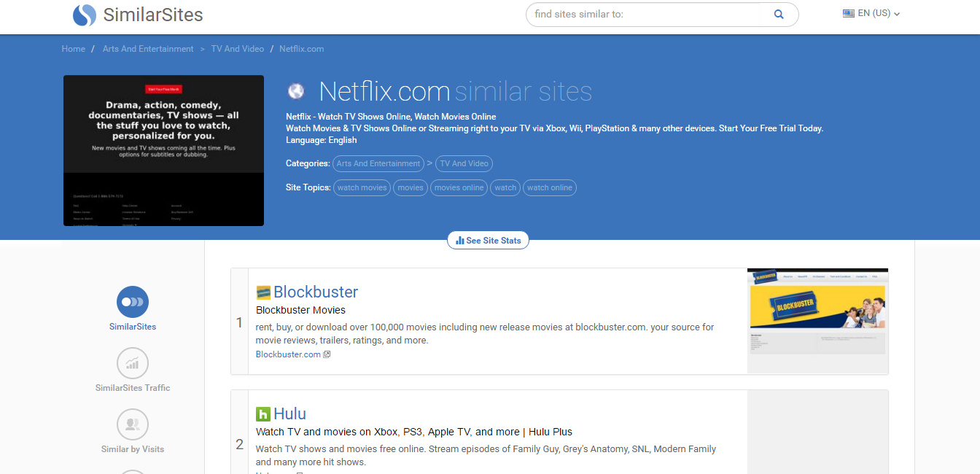Click the rank number 2 beside Hulu
Image resolution: width=980 pixels, height=474 pixels.
coord(239,443)
